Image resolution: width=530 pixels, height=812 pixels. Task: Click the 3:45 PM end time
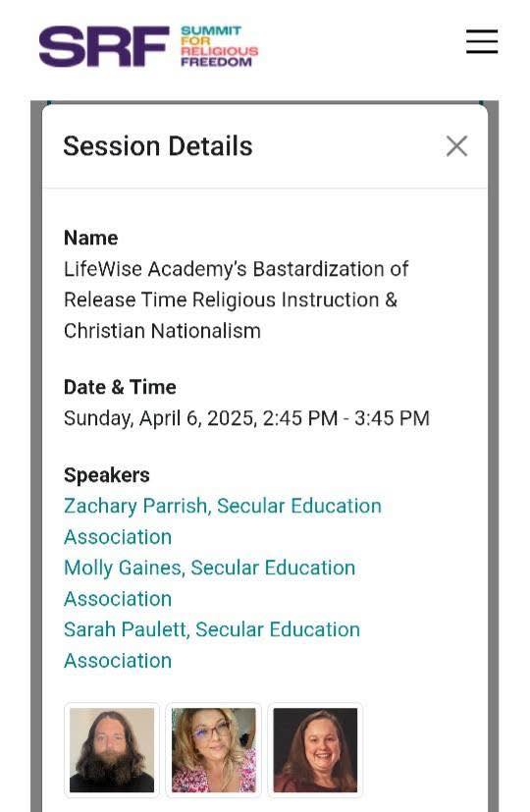(x=392, y=418)
